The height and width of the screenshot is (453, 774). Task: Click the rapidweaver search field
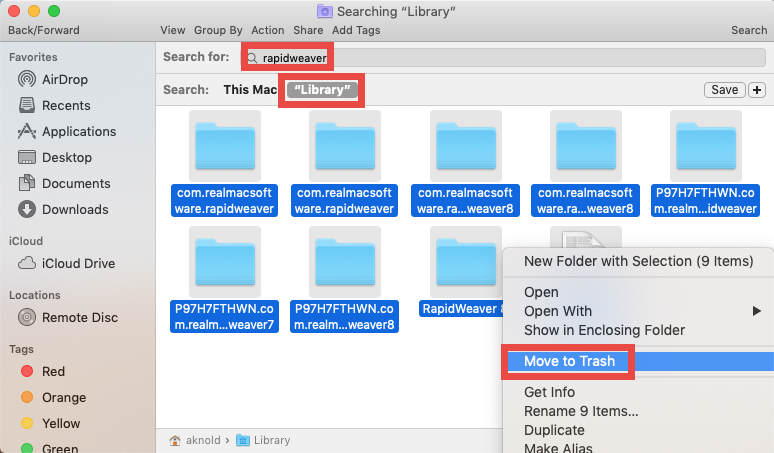click(504, 58)
